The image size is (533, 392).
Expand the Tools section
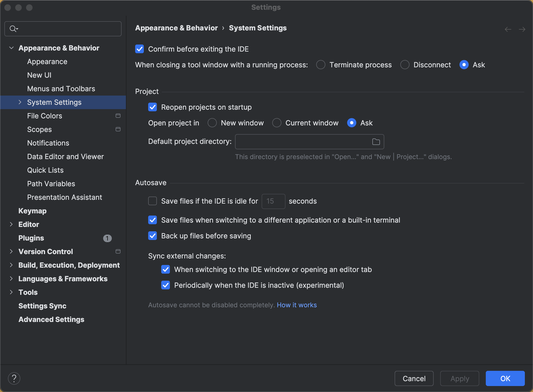point(11,292)
